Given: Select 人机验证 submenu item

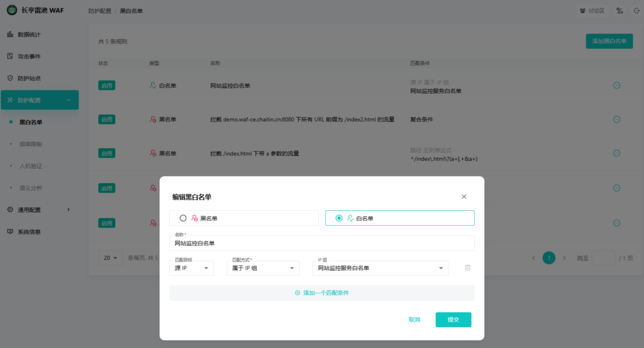Looking at the screenshot, I should [31, 166].
